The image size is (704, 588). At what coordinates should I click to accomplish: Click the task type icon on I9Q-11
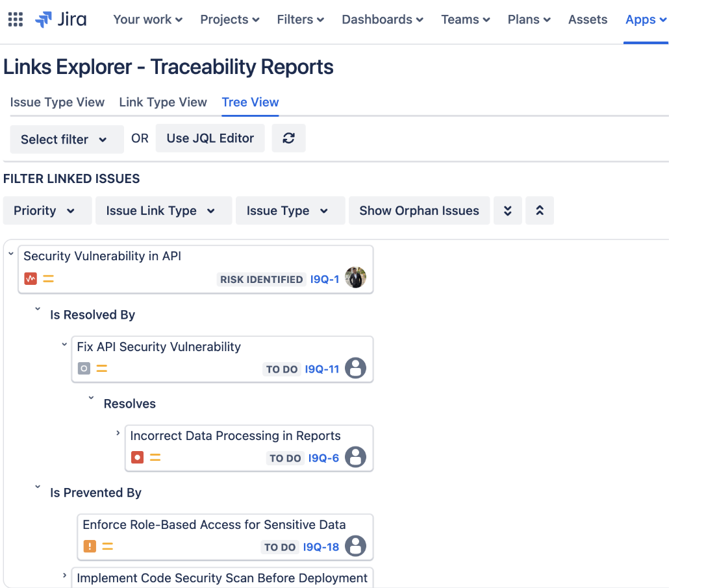tap(83, 368)
